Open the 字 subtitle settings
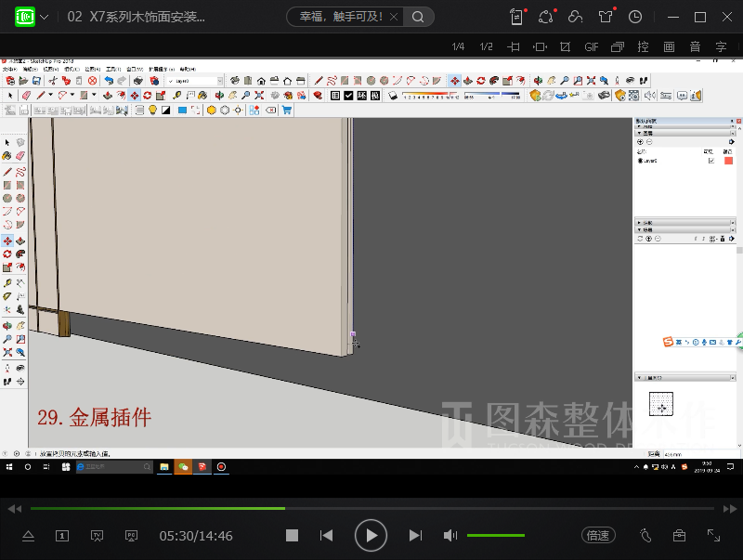Image resolution: width=743 pixels, height=560 pixels. [x=721, y=46]
